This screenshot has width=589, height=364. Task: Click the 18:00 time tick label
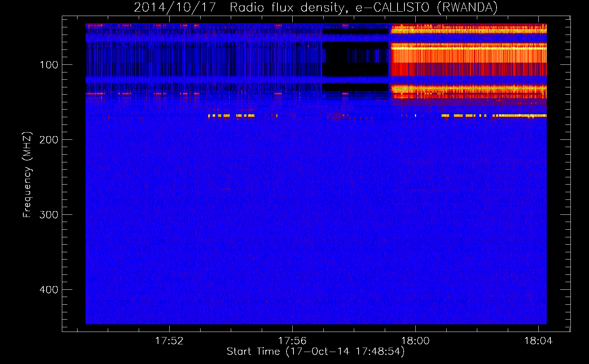coord(415,341)
